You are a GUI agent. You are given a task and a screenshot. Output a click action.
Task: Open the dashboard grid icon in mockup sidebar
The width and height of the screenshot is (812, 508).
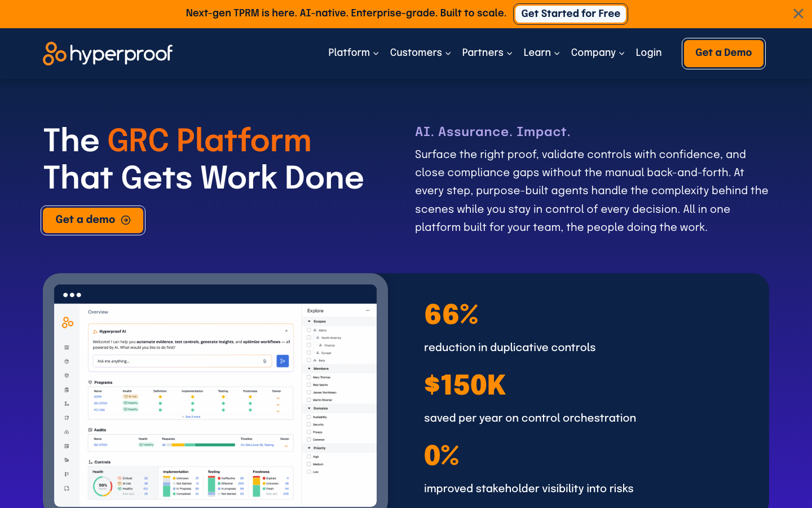click(x=67, y=348)
